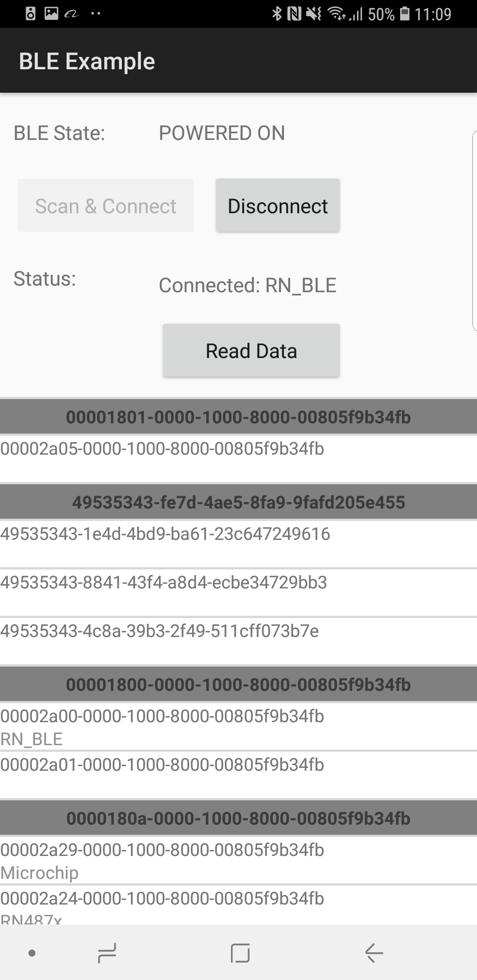Viewport: 477px width, 980px height.
Task: Tap the Android back navigation icon
Action: pos(374,953)
